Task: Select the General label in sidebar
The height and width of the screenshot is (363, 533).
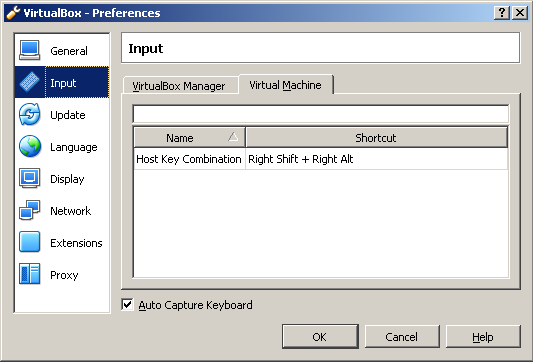Action: coord(69,51)
